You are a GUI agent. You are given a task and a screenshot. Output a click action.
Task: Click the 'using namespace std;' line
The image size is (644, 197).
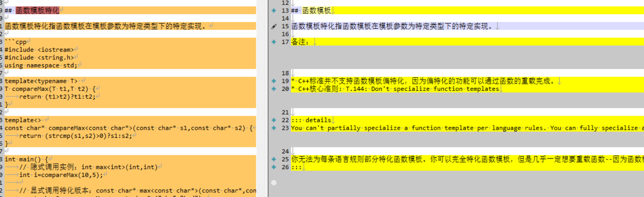click(41, 66)
